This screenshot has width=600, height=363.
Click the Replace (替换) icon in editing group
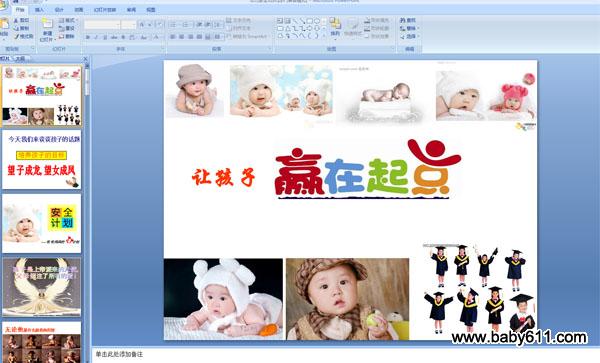point(403,28)
